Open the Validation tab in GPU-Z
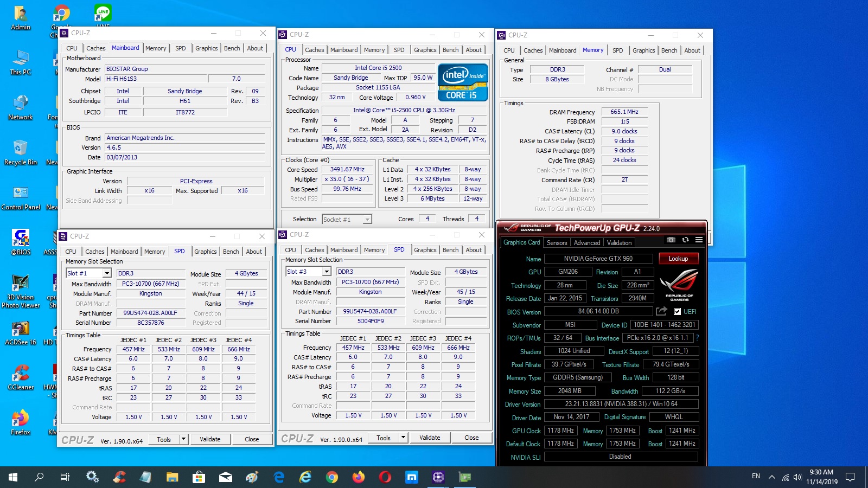The image size is (868, 488). click(619, 243)
